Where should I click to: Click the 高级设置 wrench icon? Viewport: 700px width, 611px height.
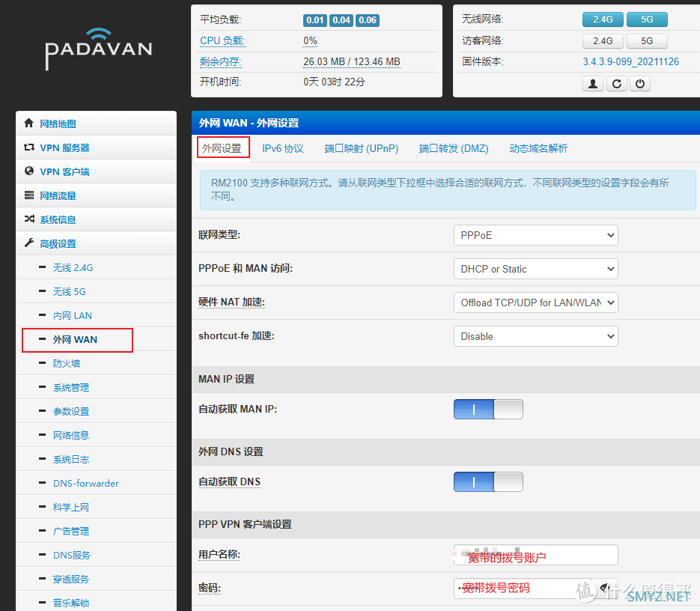(29, 243)
